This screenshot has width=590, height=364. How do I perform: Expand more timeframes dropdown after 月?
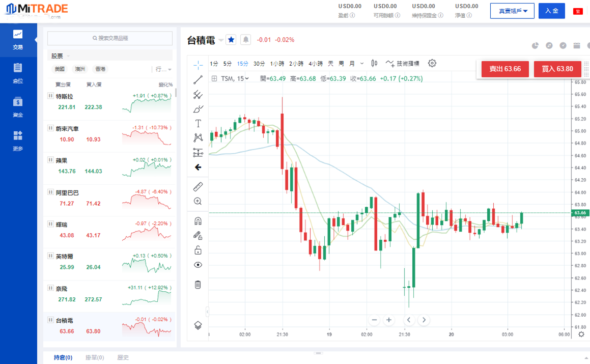[x=362, y=64]
